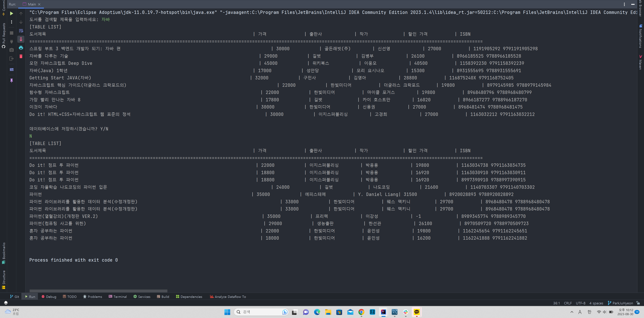Open the Terminal tool window tab
Viewport: 644px width, 318px height.
[x=118, y=297]
